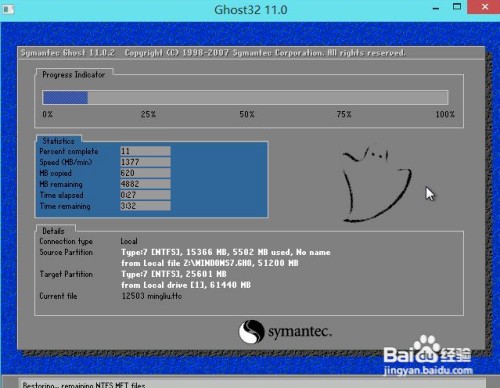Click the 75% progress scale label
Viewport: 500px width, 388px height.
344,114
